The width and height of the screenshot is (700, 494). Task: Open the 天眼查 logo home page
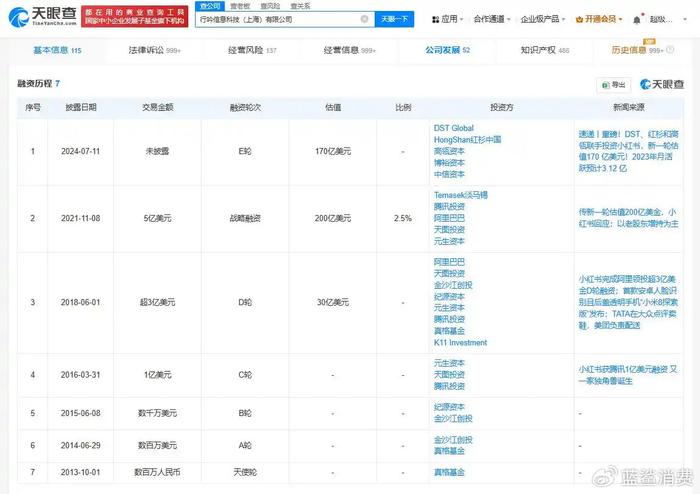(x=42, y=17)
